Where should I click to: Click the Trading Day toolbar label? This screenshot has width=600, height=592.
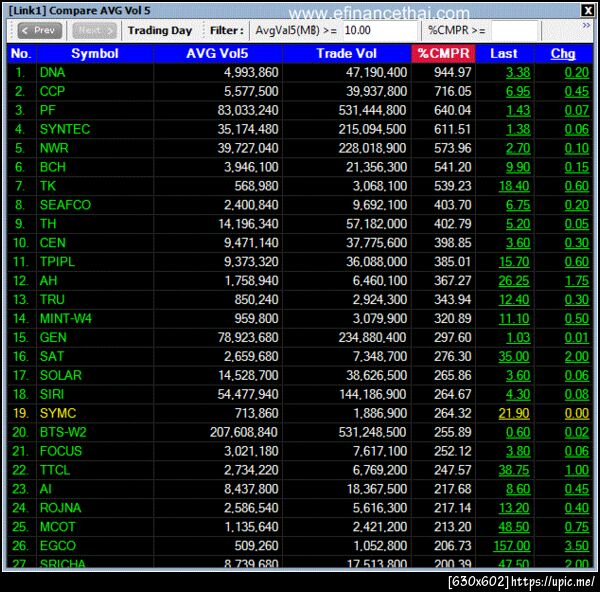coord(160,31)
